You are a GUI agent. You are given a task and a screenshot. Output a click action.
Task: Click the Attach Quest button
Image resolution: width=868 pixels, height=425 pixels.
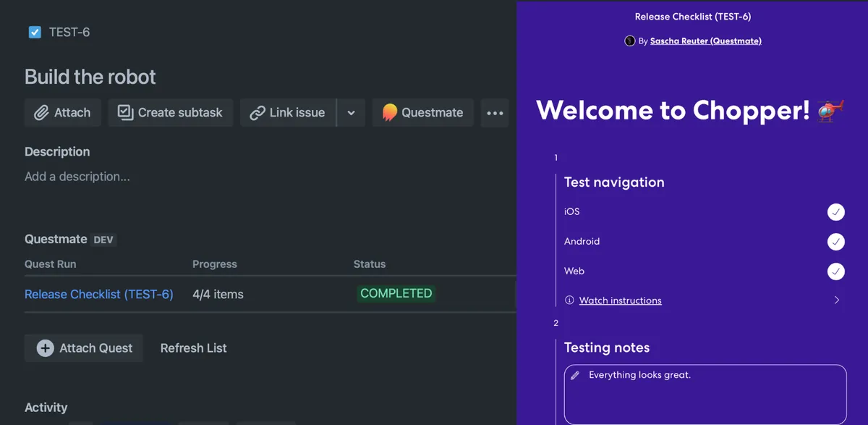click(84, 348)
